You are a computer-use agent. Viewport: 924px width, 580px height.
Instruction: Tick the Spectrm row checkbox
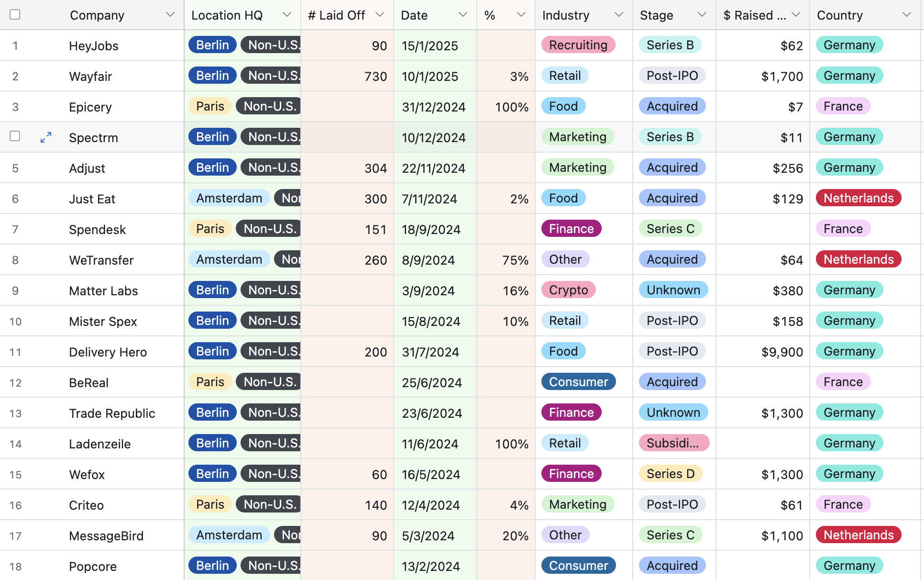click(x=15, y=136)
